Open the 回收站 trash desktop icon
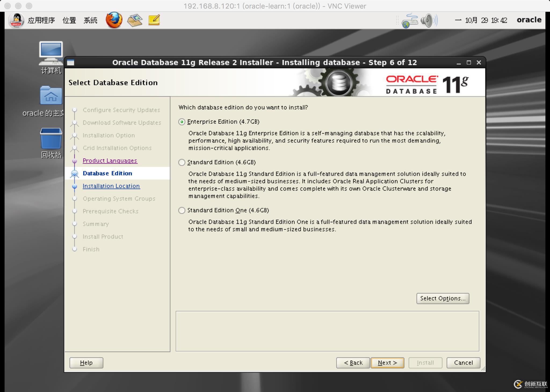The height and width of the screenshot is (392, 550). 51,143
